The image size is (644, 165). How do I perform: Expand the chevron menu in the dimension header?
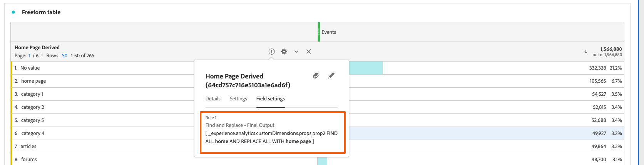pos(296,52)
